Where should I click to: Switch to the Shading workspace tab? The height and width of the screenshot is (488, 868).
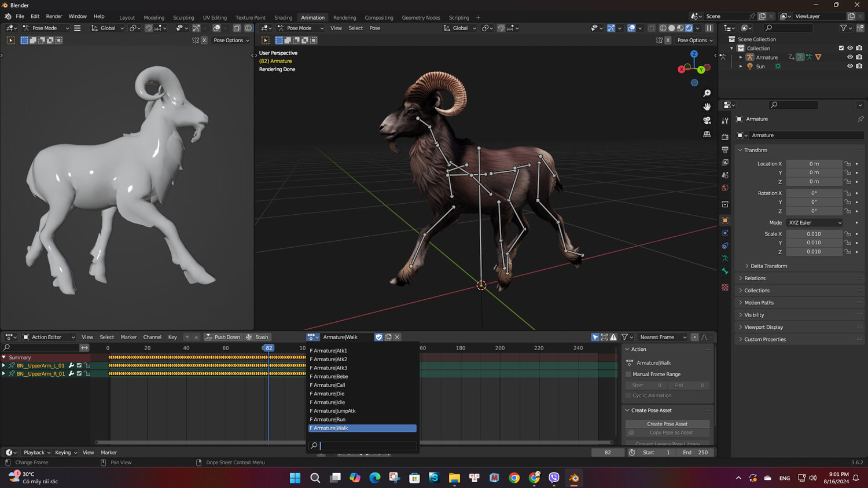(x=283, y=17)
